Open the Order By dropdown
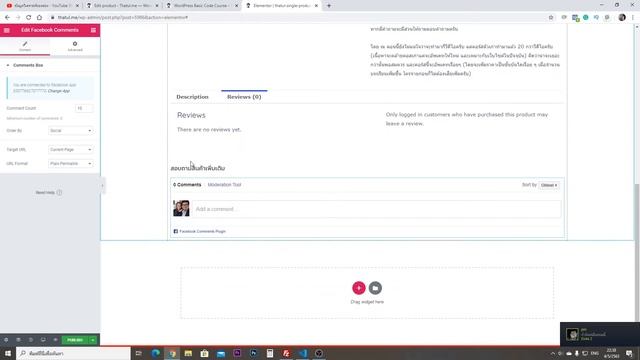This screenshot has height=360, width=640. [x=71, y=131]
